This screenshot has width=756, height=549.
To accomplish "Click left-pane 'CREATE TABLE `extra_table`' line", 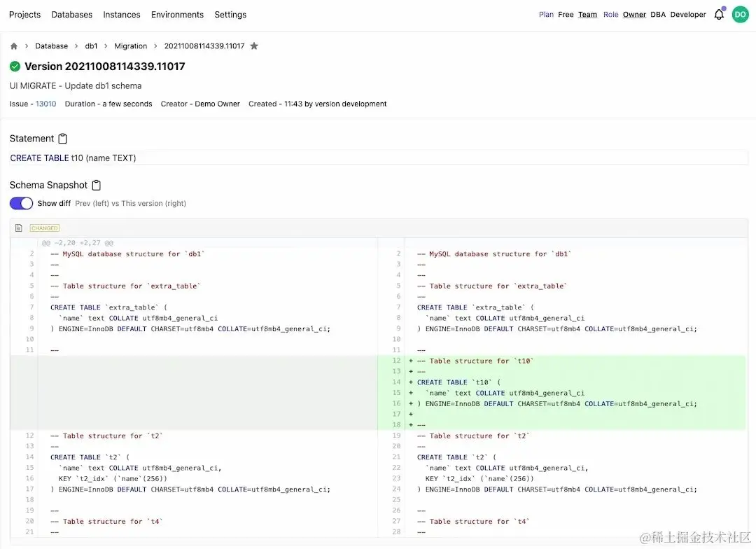I will pos(109,307).
